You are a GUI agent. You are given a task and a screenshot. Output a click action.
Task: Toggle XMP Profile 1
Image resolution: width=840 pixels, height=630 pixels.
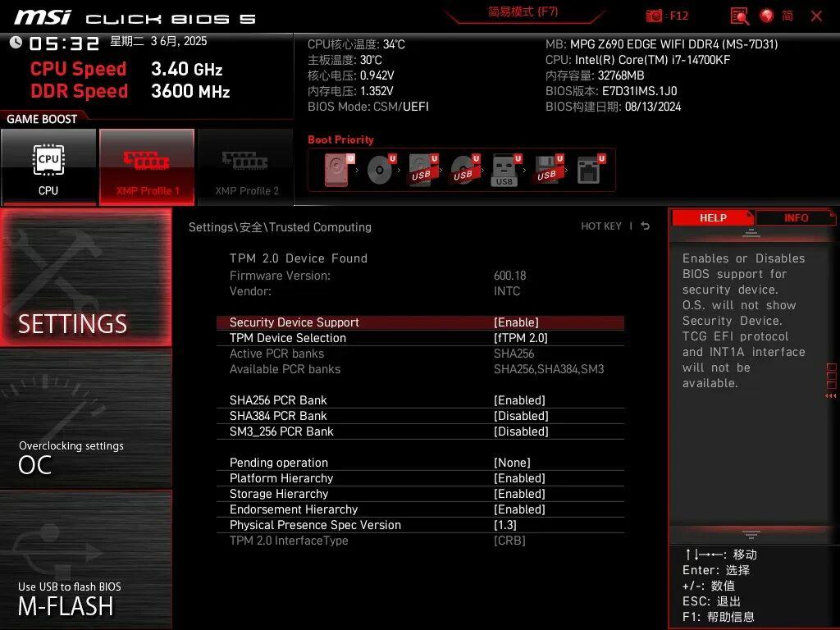click(x=147, y=167)
